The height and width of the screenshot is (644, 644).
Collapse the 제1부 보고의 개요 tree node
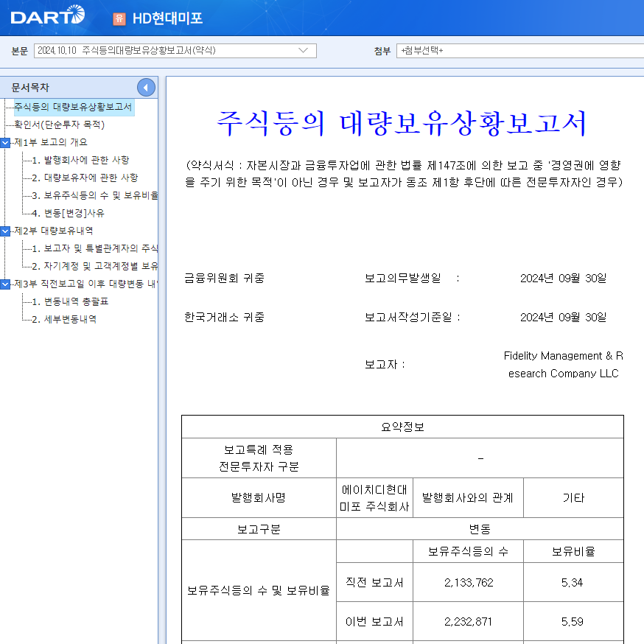5,143
